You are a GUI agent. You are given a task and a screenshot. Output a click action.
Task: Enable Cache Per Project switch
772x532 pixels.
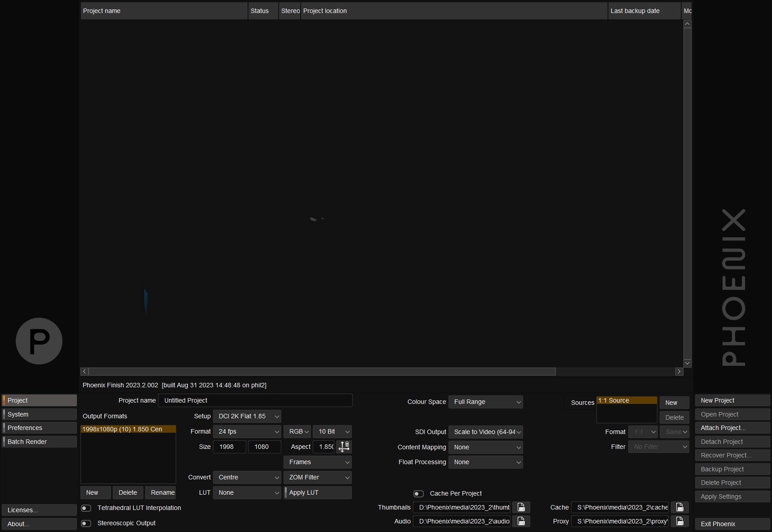(418, 494)
